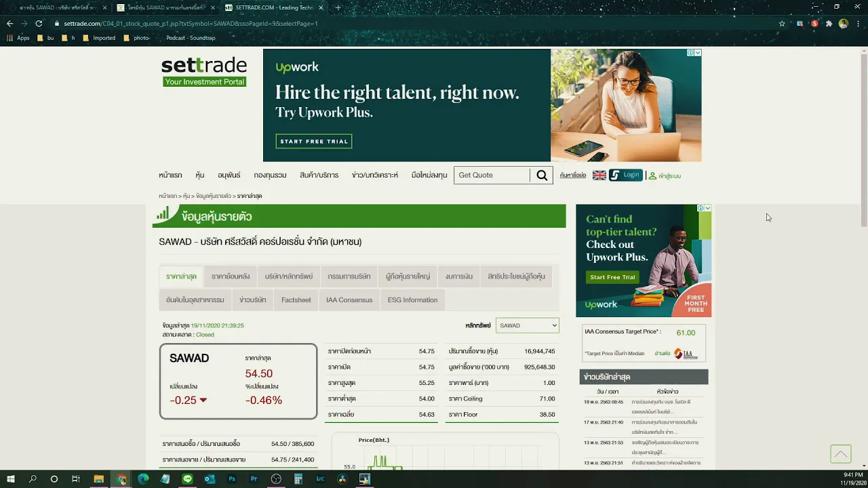Open File Explorer from taskbar
Viewport: 868px width, 488px height.
point(98,479)
